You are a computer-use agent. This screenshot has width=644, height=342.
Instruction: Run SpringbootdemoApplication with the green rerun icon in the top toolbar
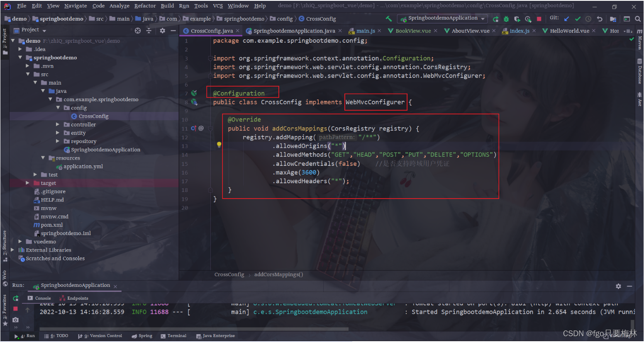pyautogui.click(x=496, y=19)
